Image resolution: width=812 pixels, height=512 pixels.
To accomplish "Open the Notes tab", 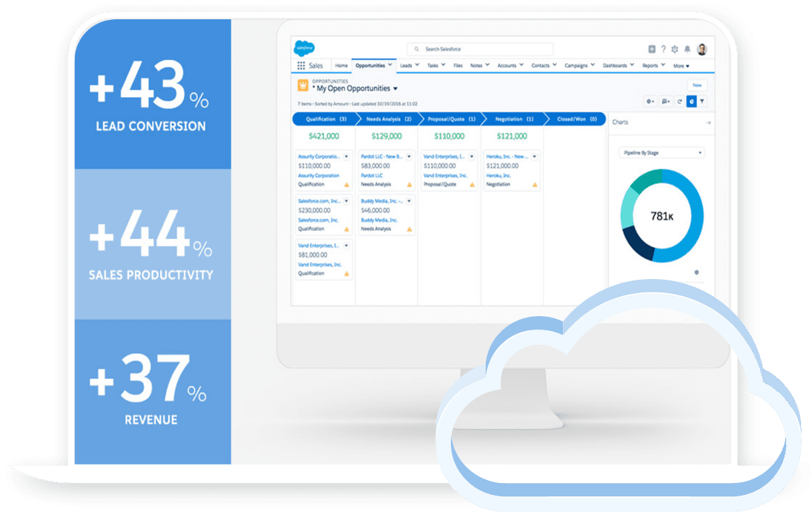I will point(476,66).
